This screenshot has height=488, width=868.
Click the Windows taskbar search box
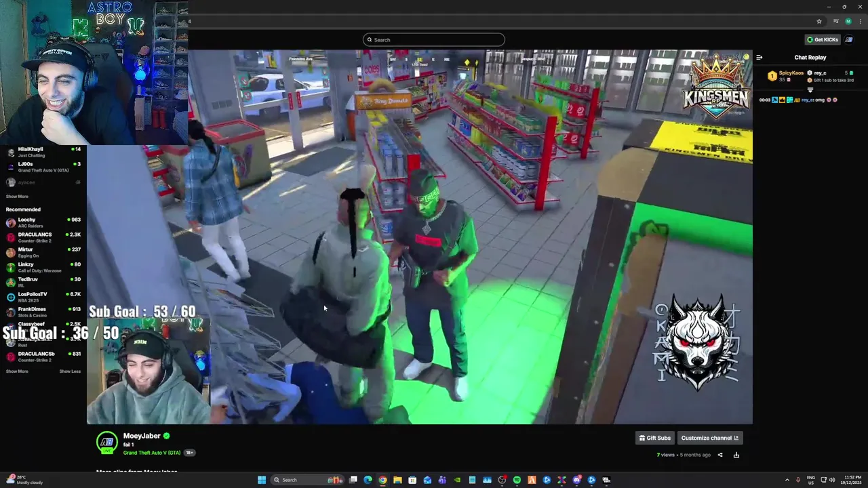point(308,480)
